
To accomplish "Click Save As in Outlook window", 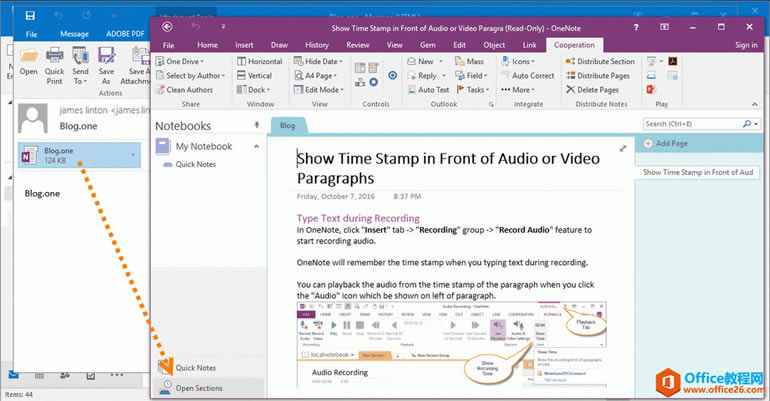I will click(x=106, y=66).
